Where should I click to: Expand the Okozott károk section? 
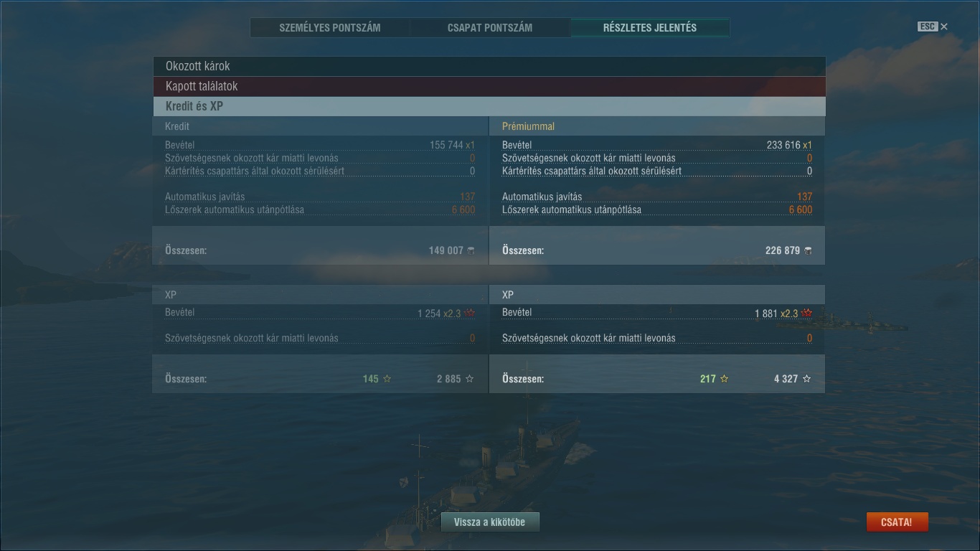[x=489, y=66]
